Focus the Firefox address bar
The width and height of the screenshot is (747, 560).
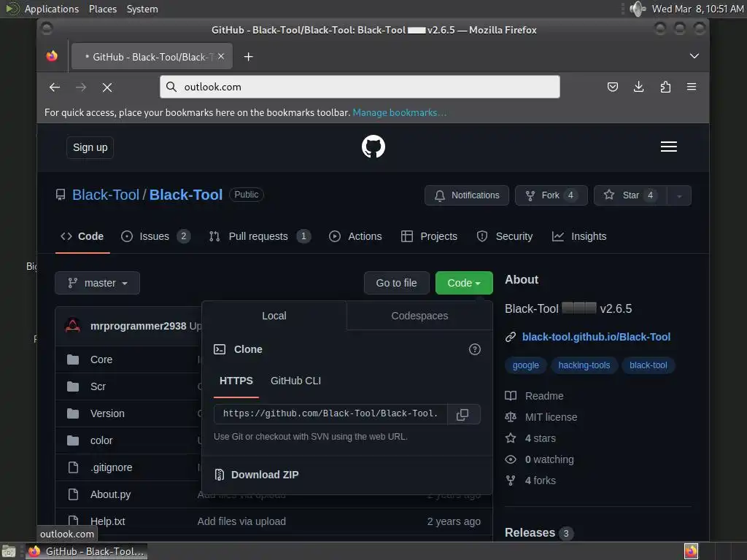[360, 87]
